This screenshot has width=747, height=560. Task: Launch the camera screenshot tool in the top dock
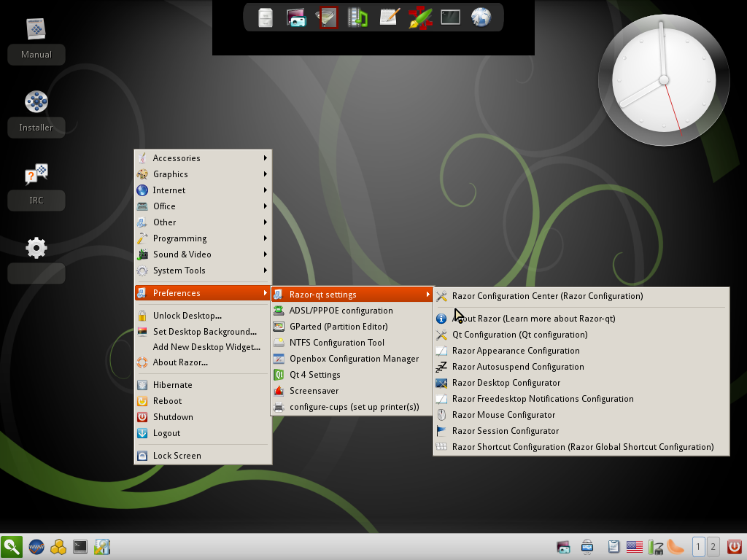tap(296, 17)
